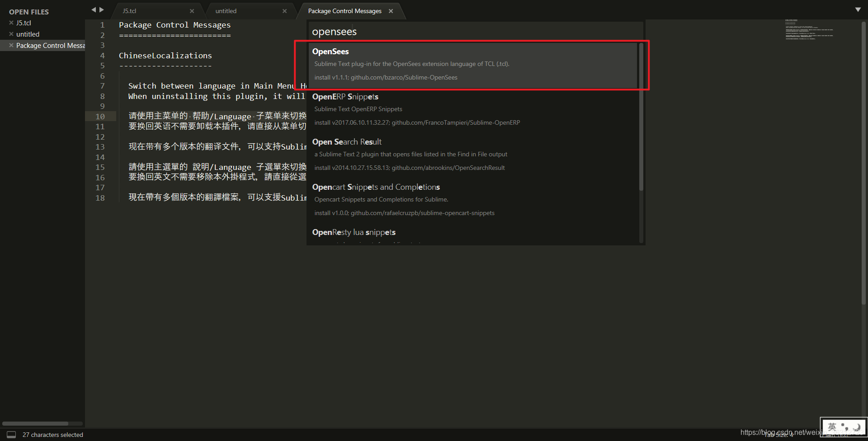This screenshot has height=441, width=868.
Task: Choose the OpenERP Snippets package
Action: pos(473,110)
